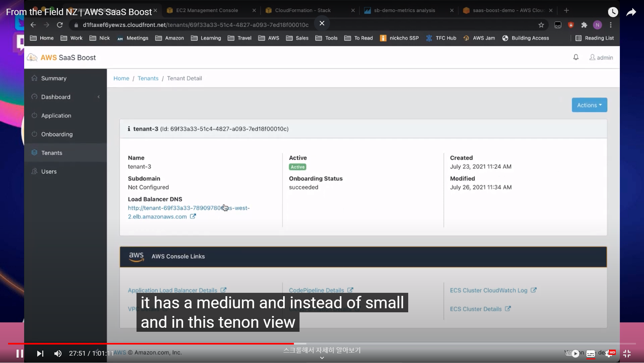Expand the Dashboard sidebar chevron
Viewport: 644px width, 363px height.
point(99,97)
